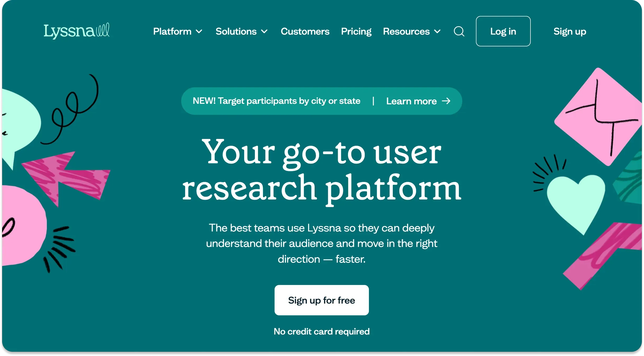Click the squiggle graphic beside the Lyssna wordmark
Screen dimensions: 644x356
pyautogui.click(x=103, y=30)
